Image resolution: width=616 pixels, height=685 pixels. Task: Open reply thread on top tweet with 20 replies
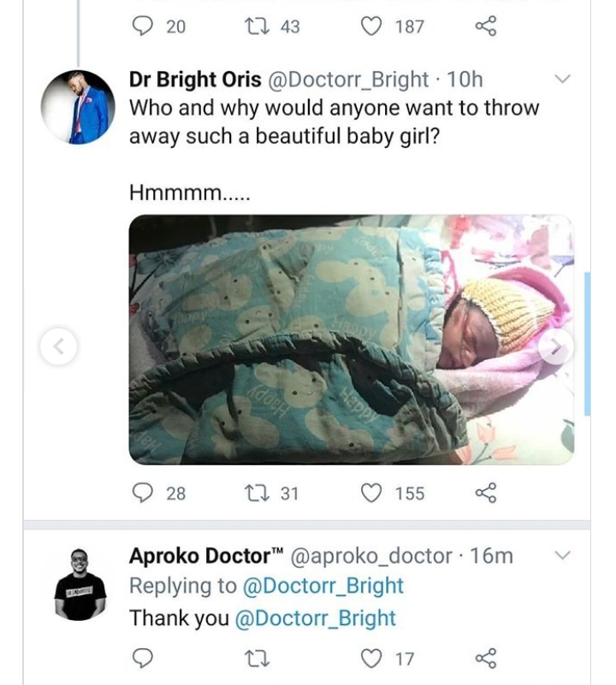coord(144,27)
